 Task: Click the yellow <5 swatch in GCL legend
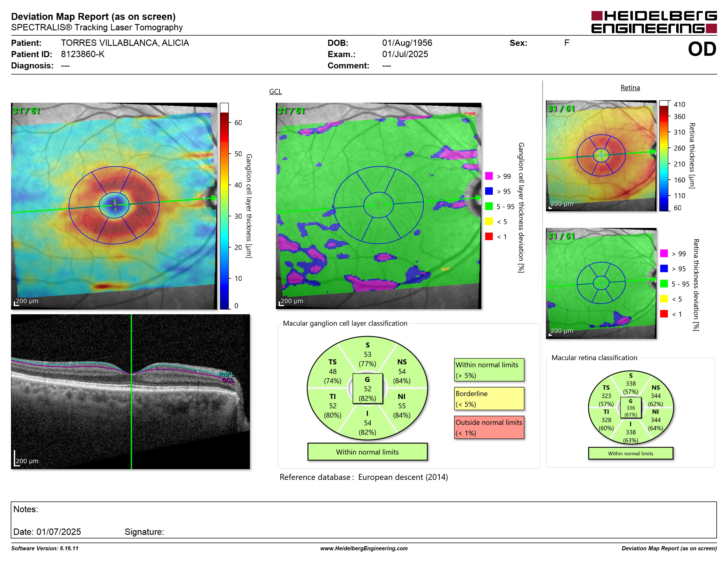tap(489, 221)
